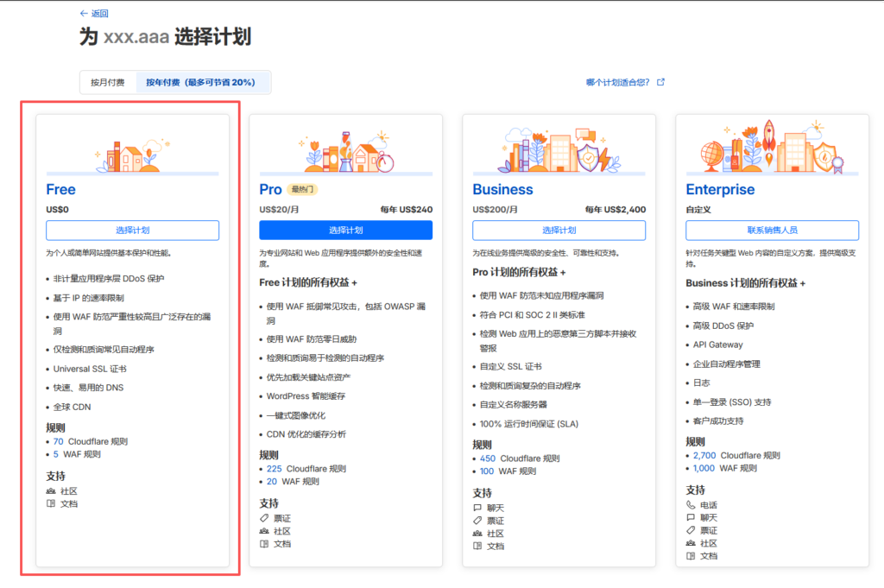Click the 返回 link at the top
The width and height of the screenshot is (884, 588).
click(x=95, y=13)
